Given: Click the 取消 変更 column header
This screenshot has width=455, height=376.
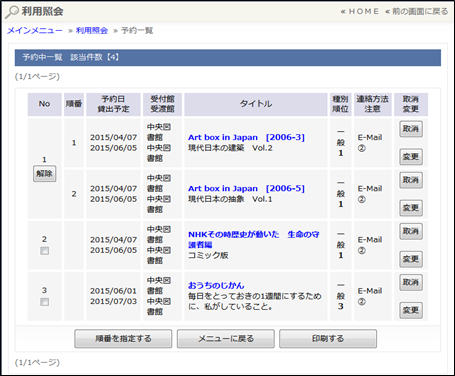Looking at the screenshot, I should point(411,104).
